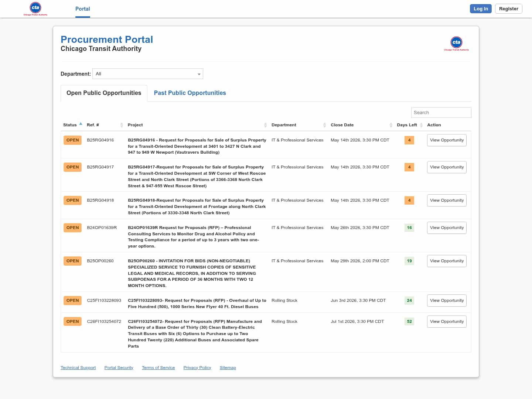Click the close date May 26th 2026, 3:30 PM CDT
532x399 pixels.
(360, 228)
